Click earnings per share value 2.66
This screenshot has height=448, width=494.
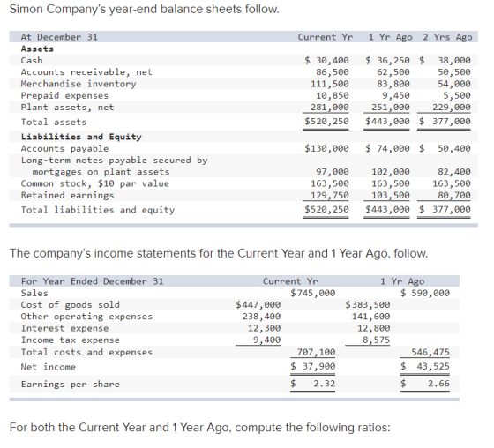point(438,384)
